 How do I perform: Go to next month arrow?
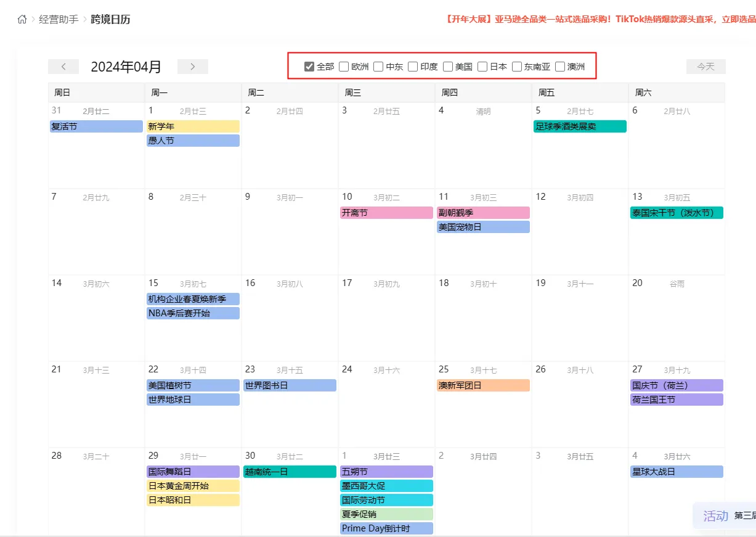point(193,67)
